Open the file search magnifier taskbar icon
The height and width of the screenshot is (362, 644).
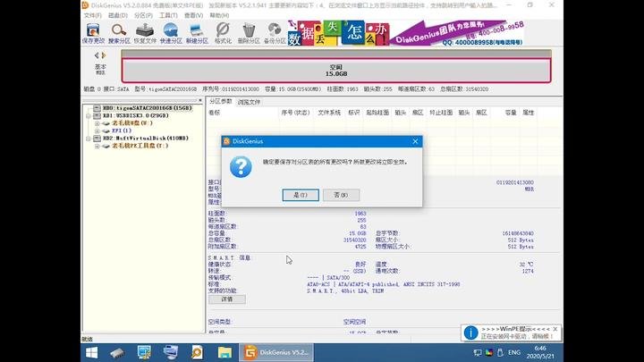click(x=197, y=352)
